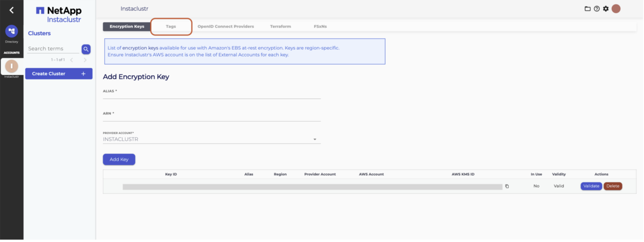Click the user profile avatar

tap(616, 9)
